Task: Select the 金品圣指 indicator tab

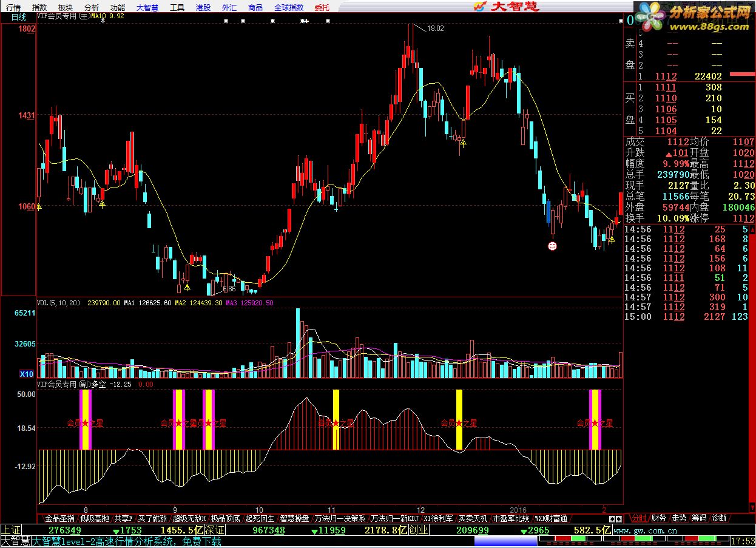Action: [60, 518]
